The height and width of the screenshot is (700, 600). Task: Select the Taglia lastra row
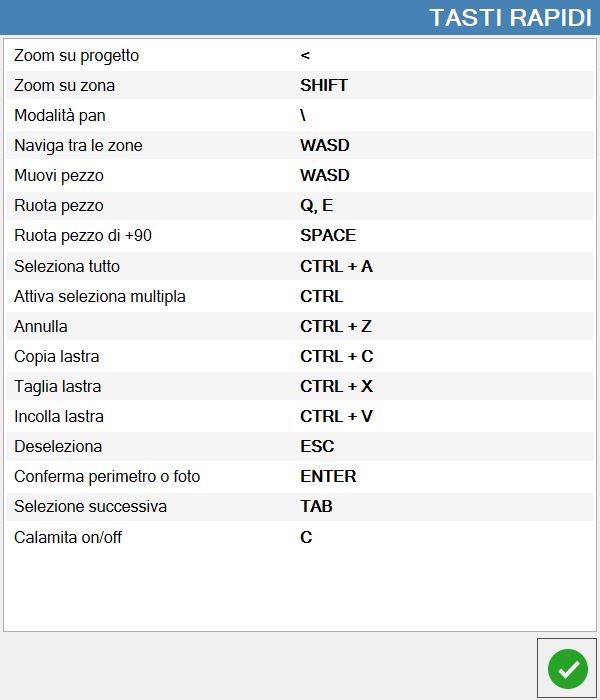[x=300, y=386]
